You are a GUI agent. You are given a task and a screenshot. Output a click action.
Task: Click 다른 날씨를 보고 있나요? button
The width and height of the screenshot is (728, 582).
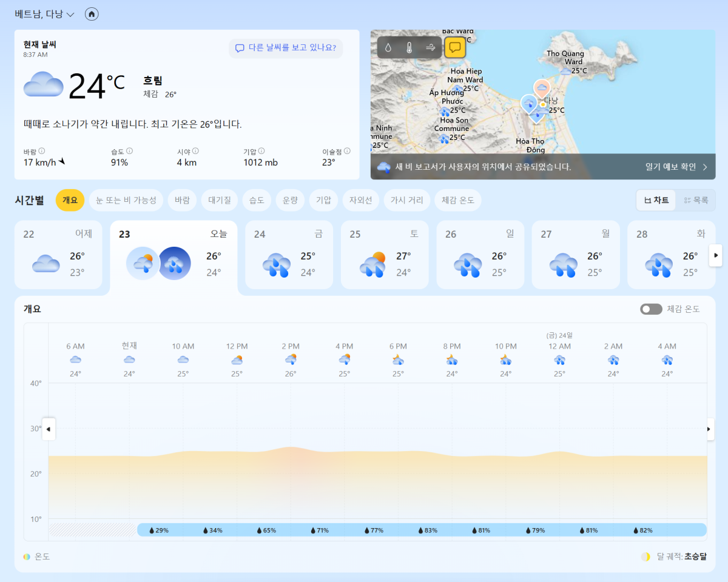[286, 48]
